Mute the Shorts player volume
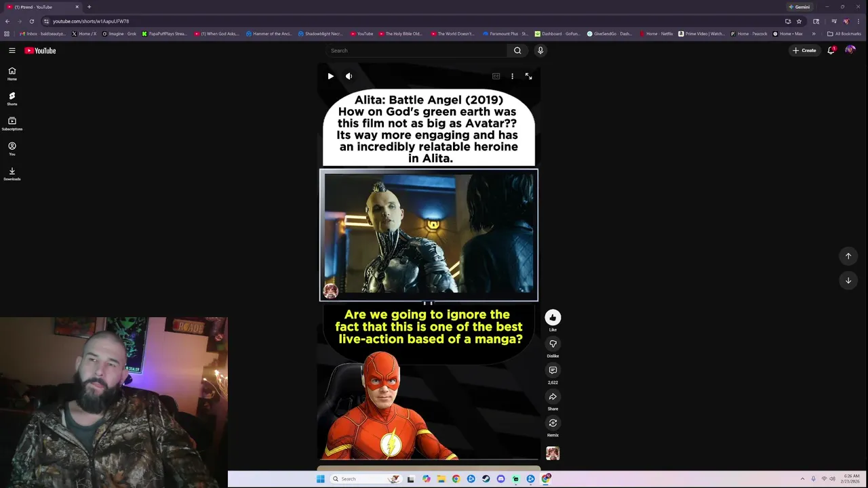868x488 pixels. (x=349, y=76)
